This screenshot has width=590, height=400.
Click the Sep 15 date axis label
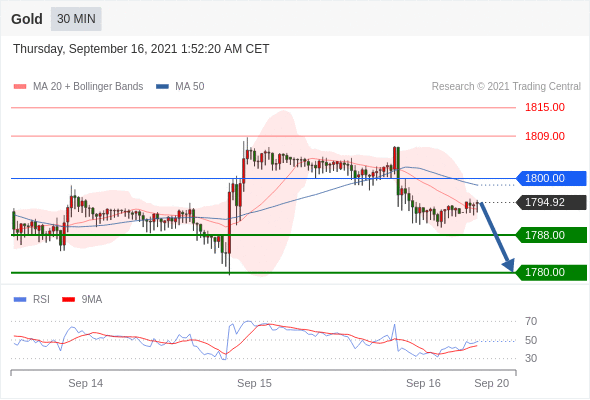(254, 383)
